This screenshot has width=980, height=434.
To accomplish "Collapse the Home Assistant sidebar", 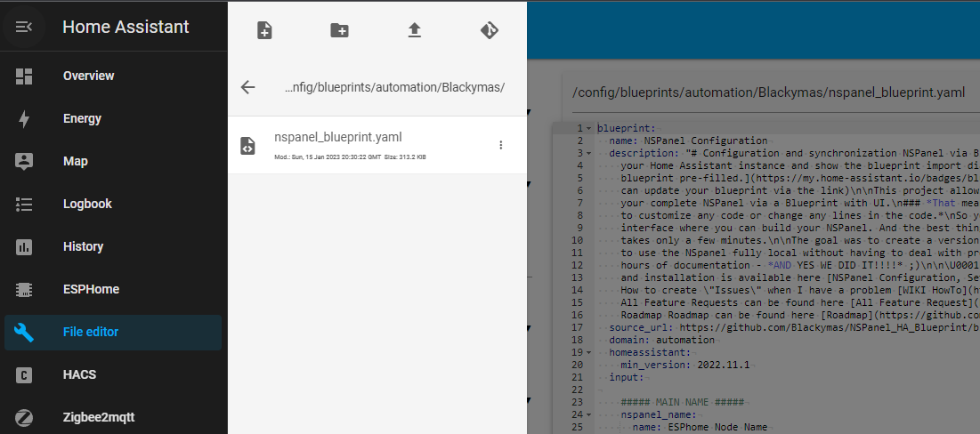I will tap(24, 27).
